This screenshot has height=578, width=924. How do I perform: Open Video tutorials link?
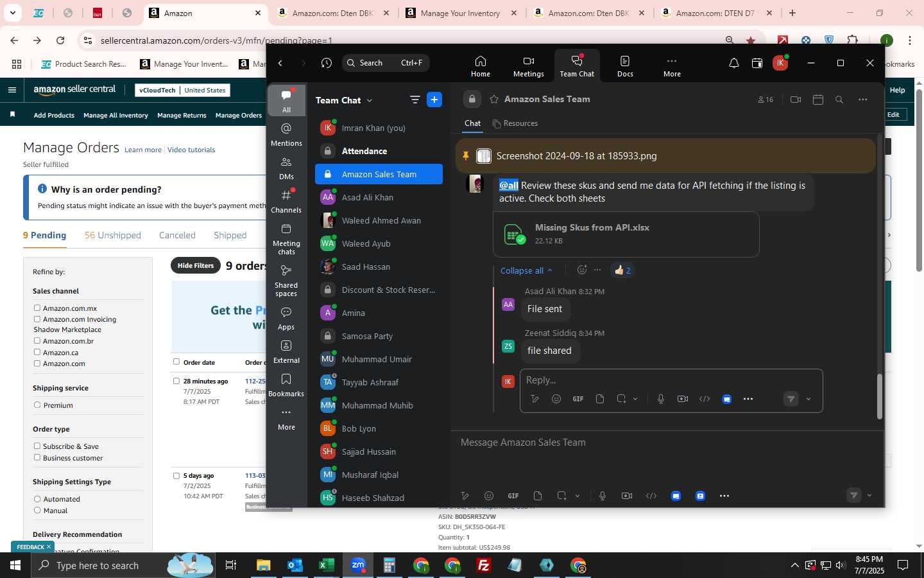191,150
